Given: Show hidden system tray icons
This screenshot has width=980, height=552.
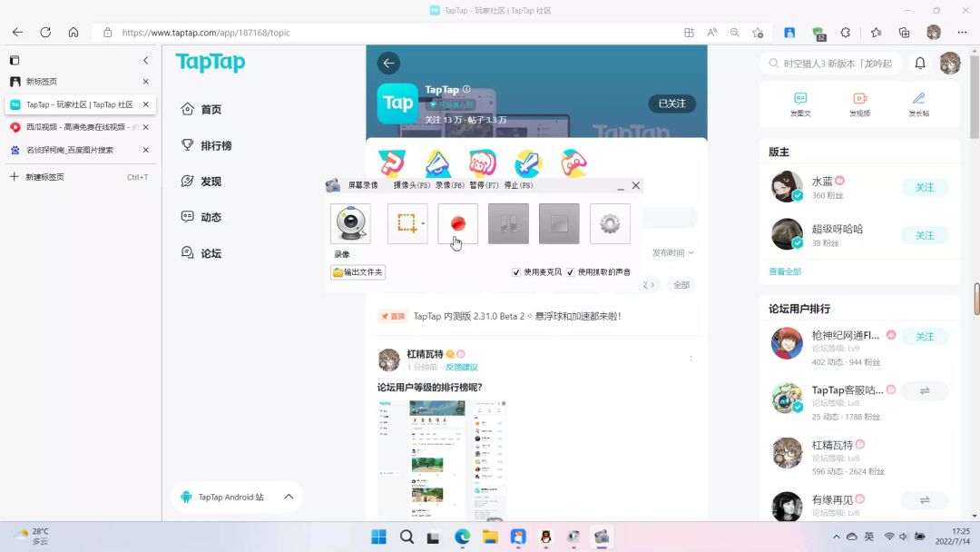Looking at the screenshot, I should point(837,537).
